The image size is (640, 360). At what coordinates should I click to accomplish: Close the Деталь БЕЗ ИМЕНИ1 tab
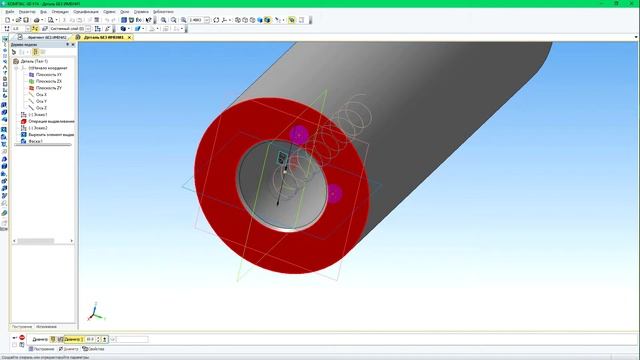click(129, 37)
